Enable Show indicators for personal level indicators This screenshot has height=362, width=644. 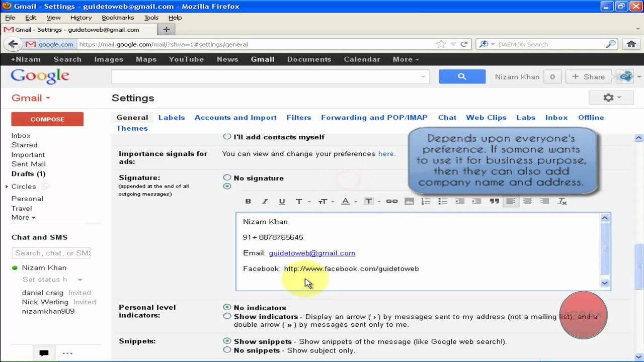(227, 316)
